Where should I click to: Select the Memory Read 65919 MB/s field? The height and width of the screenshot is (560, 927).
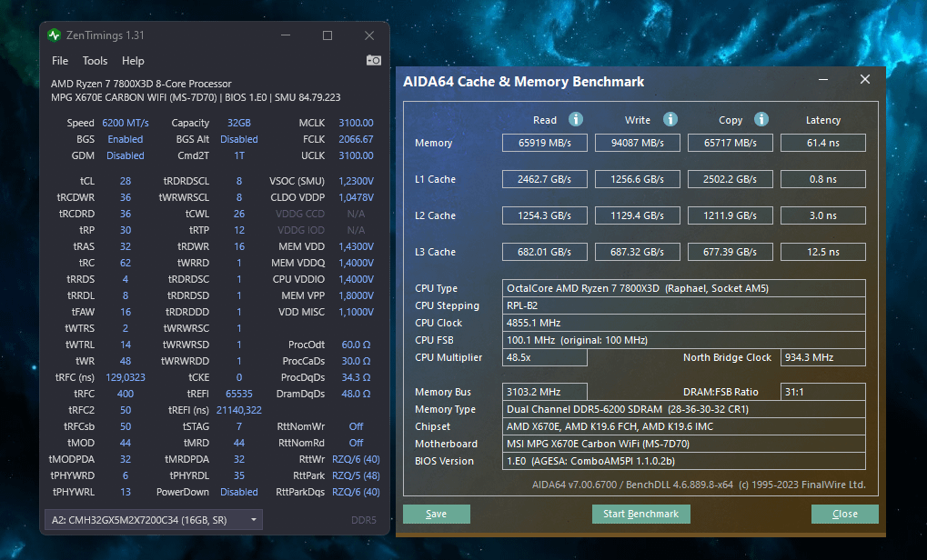click(545, 143)
